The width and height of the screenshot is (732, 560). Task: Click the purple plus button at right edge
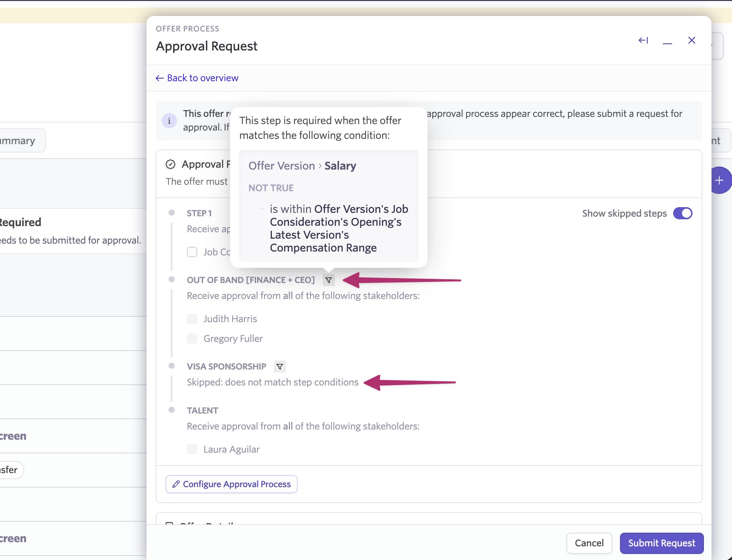pos(719,180)
